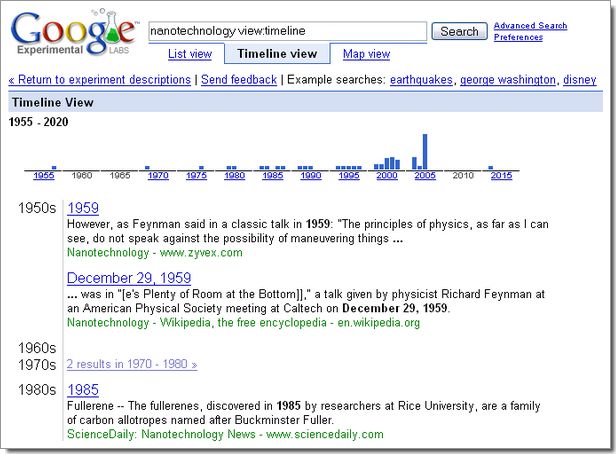
Task: Select the 1995 label on timeline axis
Action: pos(349,175)
